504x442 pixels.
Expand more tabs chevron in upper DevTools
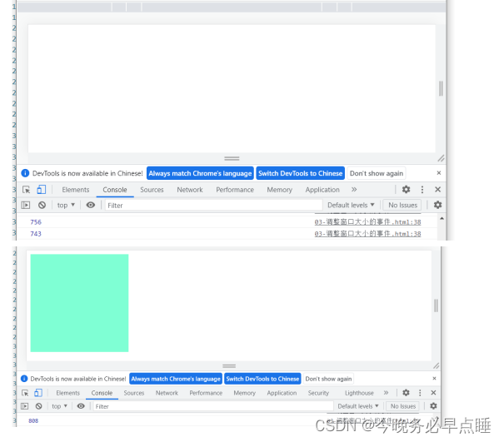pos(354,190)
